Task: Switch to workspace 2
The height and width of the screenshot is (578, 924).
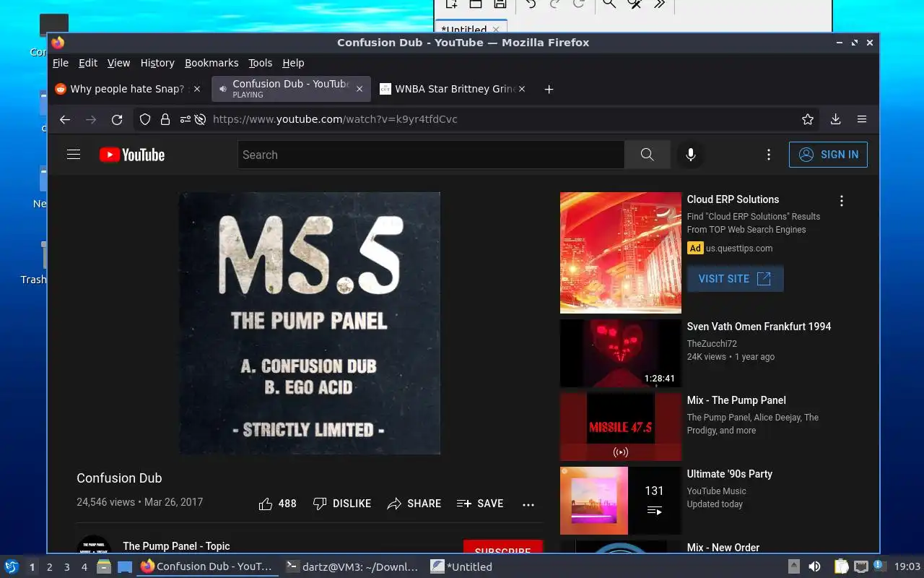Action: (50, 567)
